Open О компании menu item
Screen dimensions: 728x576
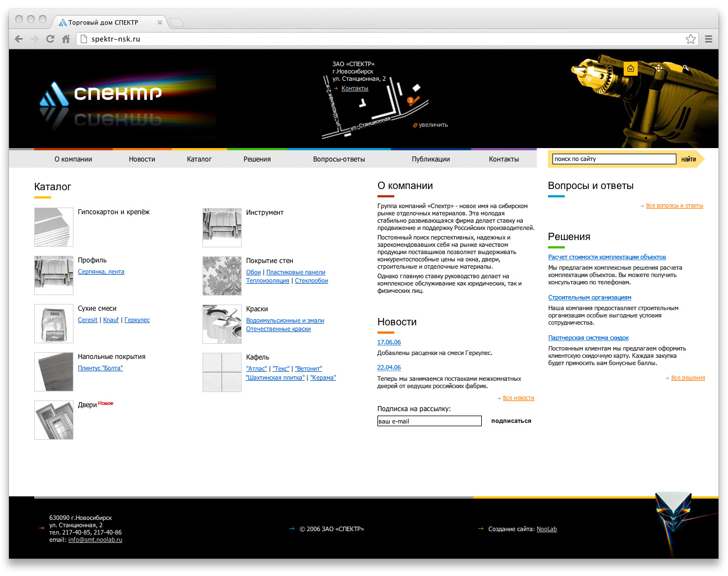click(x=73, y=159)
